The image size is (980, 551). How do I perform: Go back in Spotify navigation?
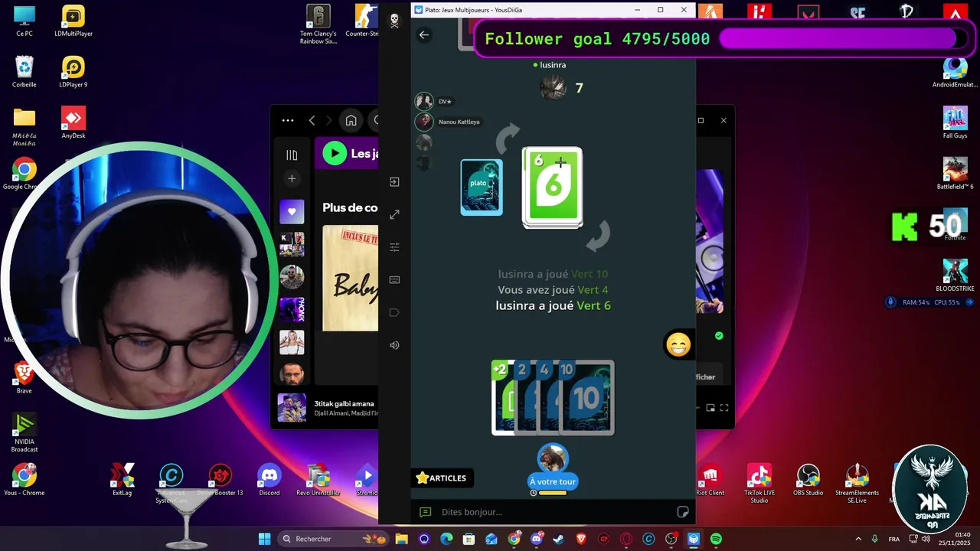(312, 120)
